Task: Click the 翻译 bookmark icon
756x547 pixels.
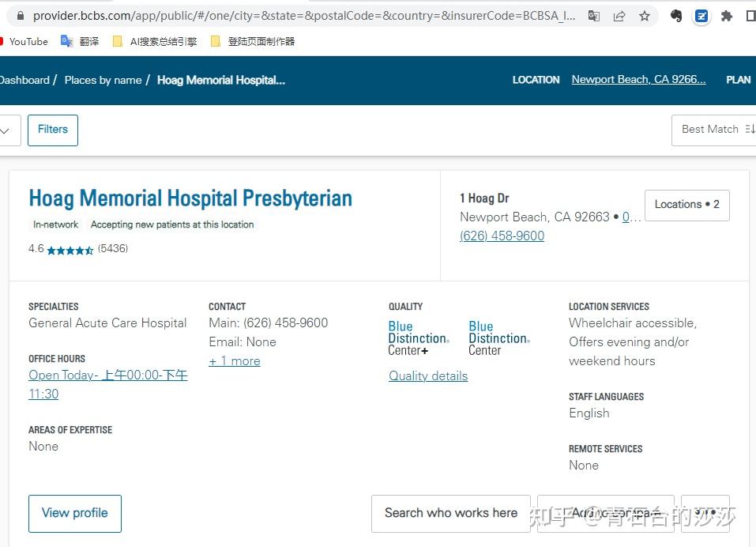Action: 67,41
